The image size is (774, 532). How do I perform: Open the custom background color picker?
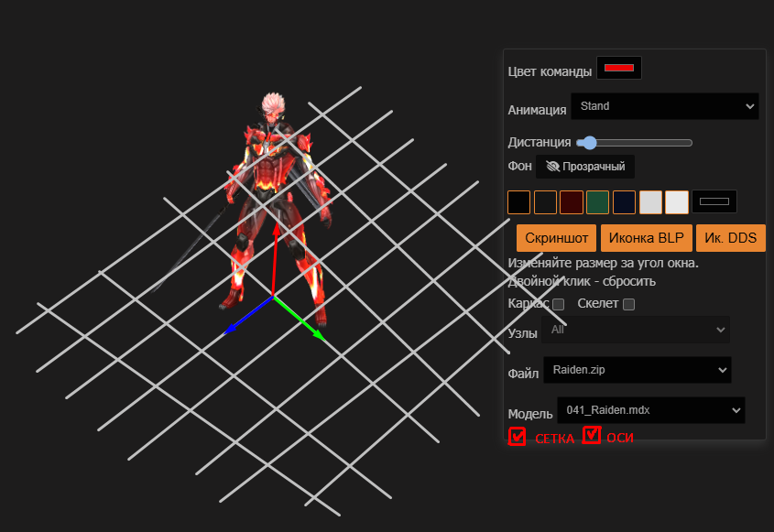(714, 201)
